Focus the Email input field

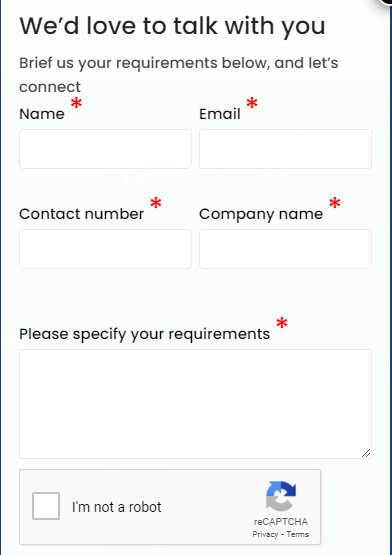(x=285, y=149)
